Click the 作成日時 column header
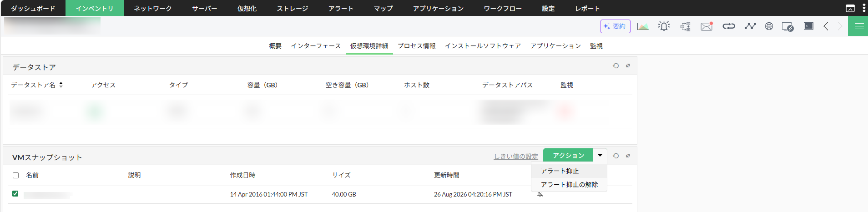Image resolution: width=868 pixels, height=212 pixels. (242, 175)
